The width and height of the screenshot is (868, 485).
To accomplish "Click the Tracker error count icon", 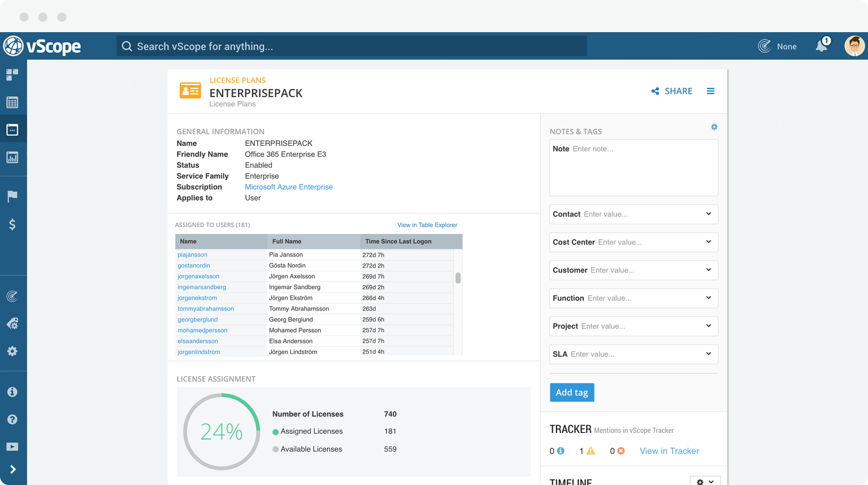I will click(621, 451).
